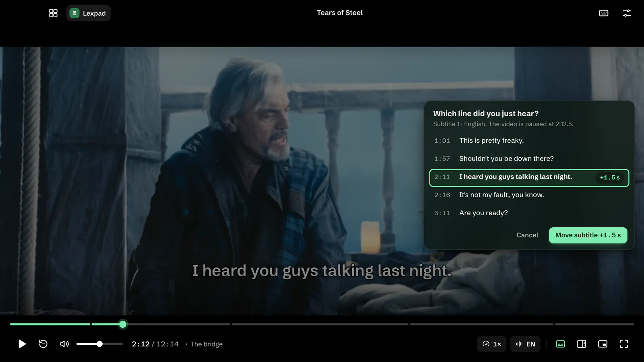Open the Lexpad app chip
Screen dimensions: 644x362
[89, 13]
